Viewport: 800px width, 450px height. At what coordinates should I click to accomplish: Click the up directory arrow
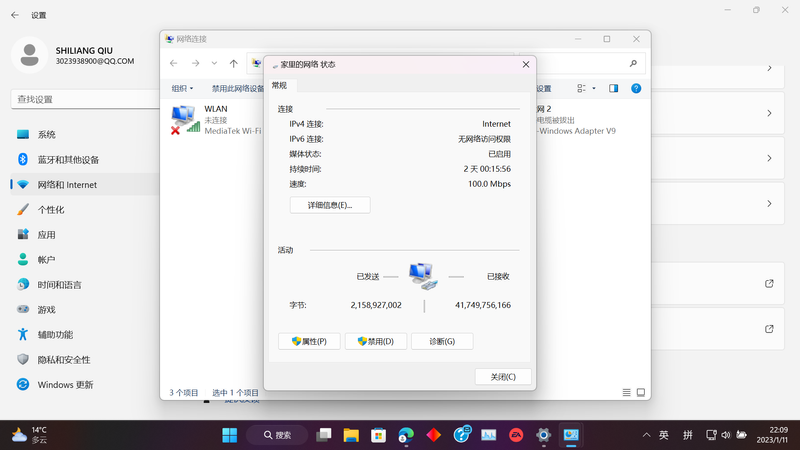point(234,64)
